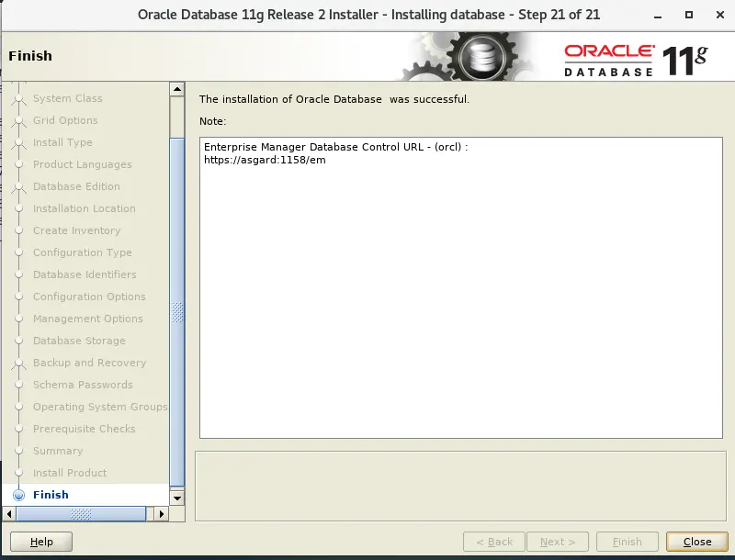This screenshot has width=735, height=560.
Task: Select the Grid Options step
Action: [x=65, y=121]
